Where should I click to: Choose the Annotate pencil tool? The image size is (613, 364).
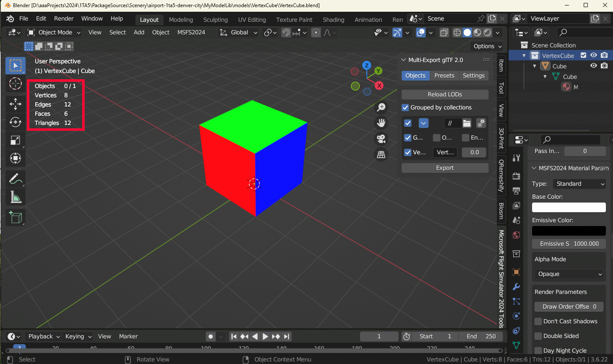tap(16, 179)
